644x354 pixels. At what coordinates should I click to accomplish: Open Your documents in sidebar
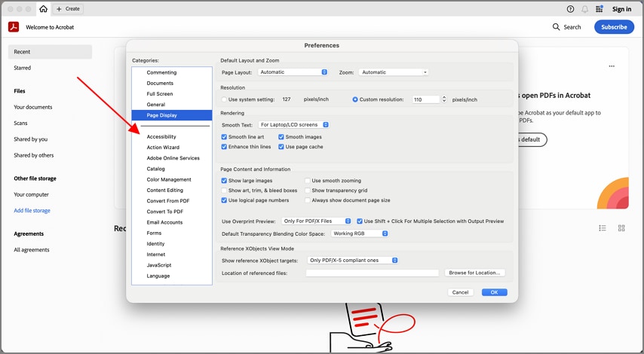(33, 107)
